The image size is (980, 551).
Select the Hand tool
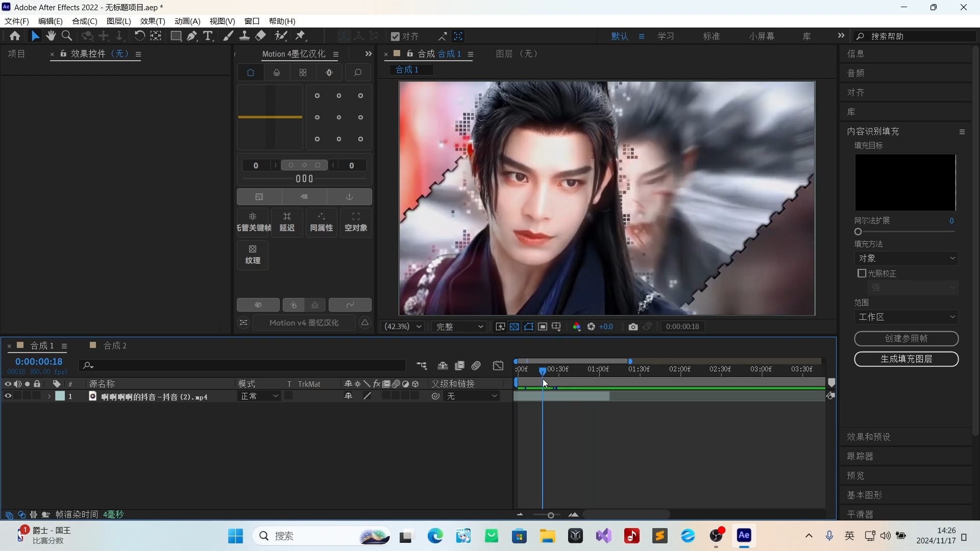click(51, 36)
